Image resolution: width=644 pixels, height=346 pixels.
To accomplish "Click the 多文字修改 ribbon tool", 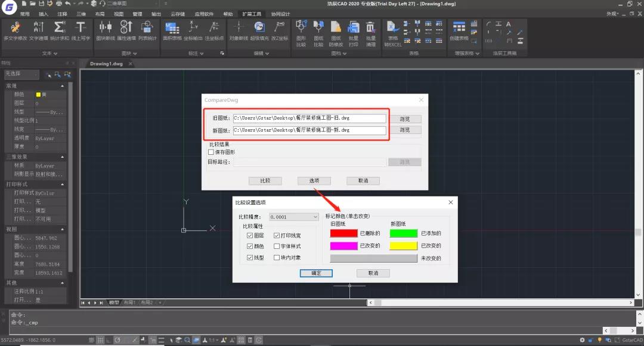I will click(x=15, y=30).
